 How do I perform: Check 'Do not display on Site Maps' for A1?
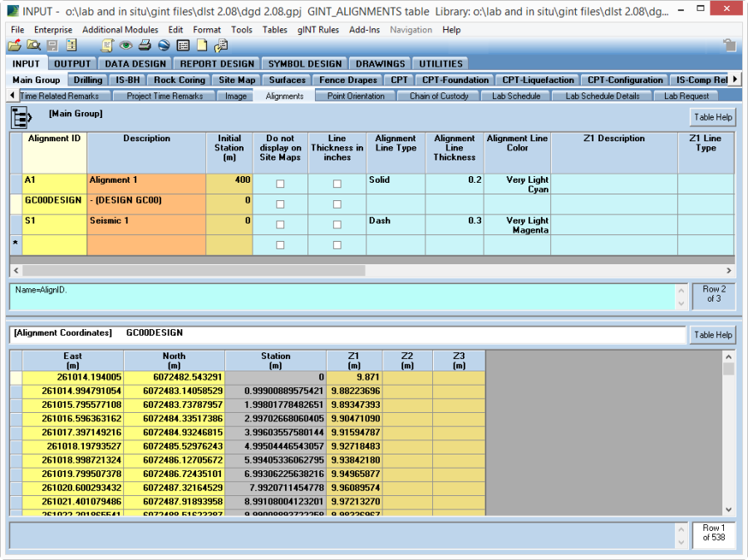click(x=280, y=184)
